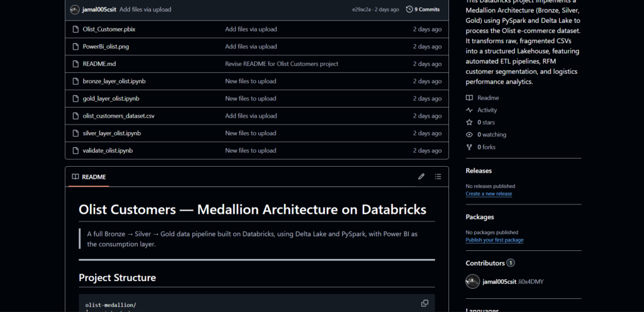
Task: Click the eye icon beside 0 watching
Action: pyautogui.click(x=469, y=135)
